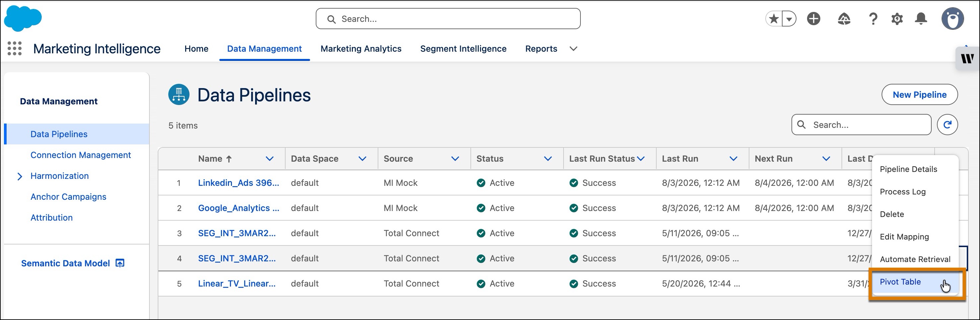
Task: Click the favorites star icon
Action: (x=773, y=19)
